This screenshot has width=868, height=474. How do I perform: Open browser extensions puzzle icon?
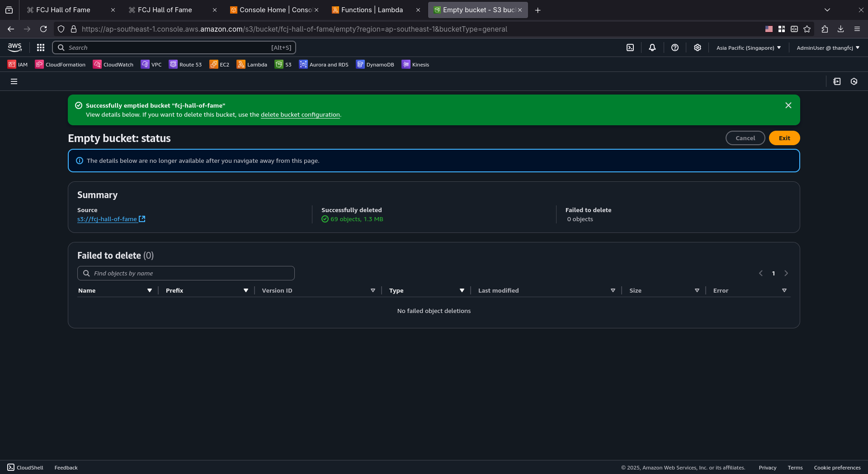pyautogui.click(x=825, y=29)
